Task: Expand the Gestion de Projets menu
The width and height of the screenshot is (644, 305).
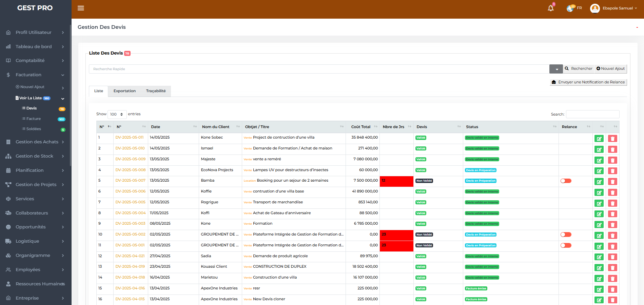Action: click(x=35, y=185)
